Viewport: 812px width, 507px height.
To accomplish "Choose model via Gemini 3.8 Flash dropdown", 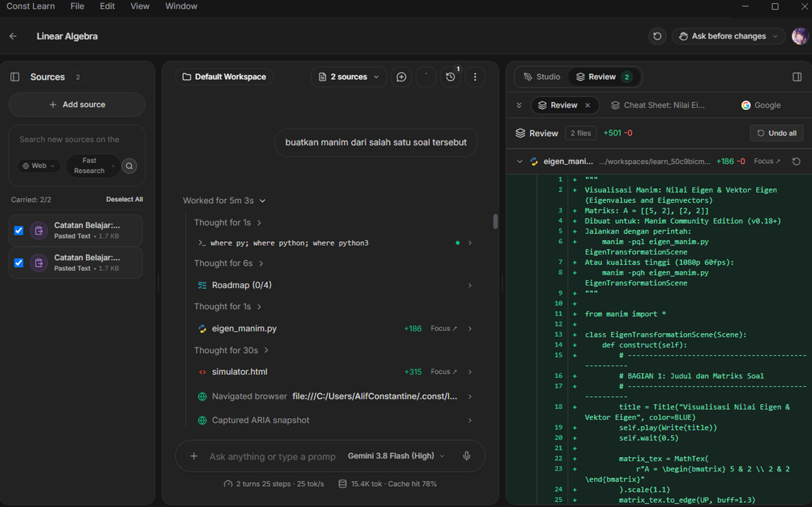I will coord(396,456).
